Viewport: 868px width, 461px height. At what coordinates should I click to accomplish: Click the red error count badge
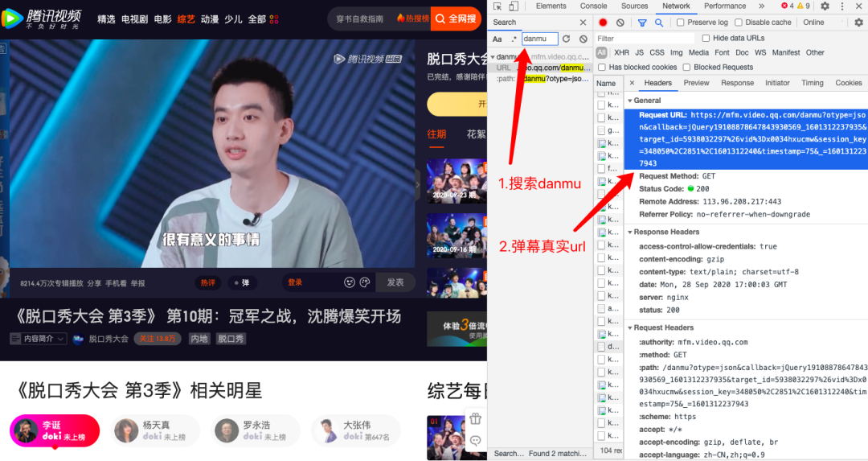point(787,6)
